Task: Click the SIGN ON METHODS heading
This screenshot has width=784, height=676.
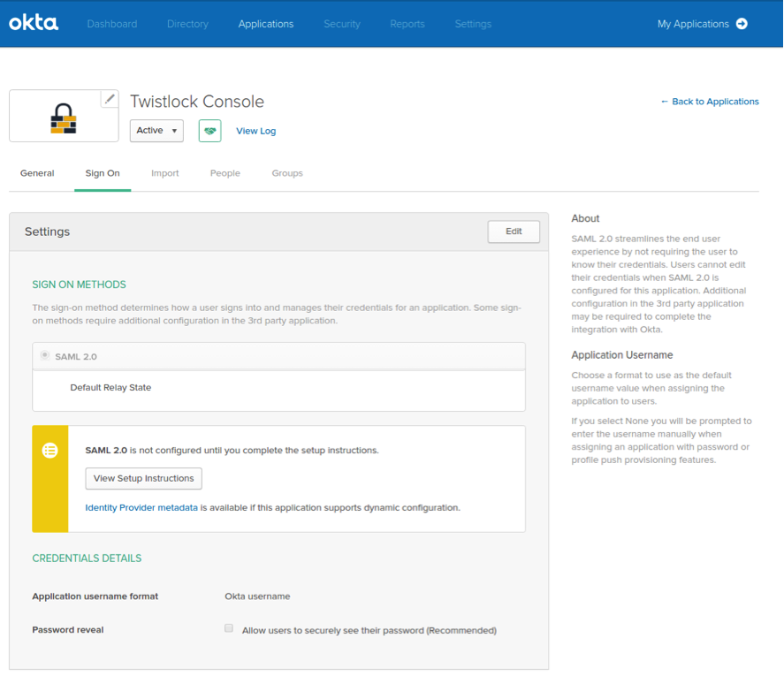Action: pos(79,285)
